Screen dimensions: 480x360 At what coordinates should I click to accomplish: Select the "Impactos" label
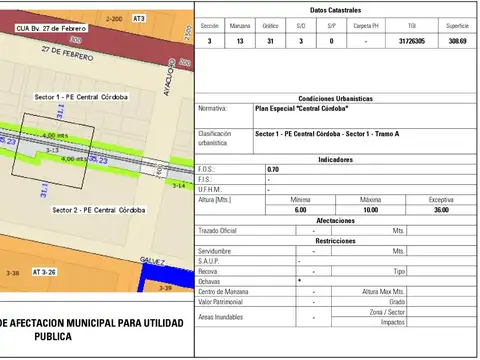point(393,322)
